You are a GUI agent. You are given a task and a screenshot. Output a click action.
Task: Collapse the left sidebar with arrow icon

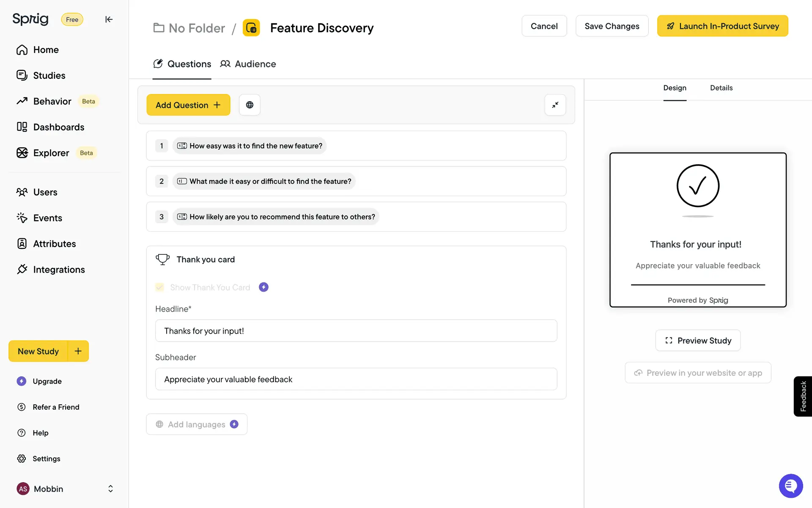[x=109, y=19]
